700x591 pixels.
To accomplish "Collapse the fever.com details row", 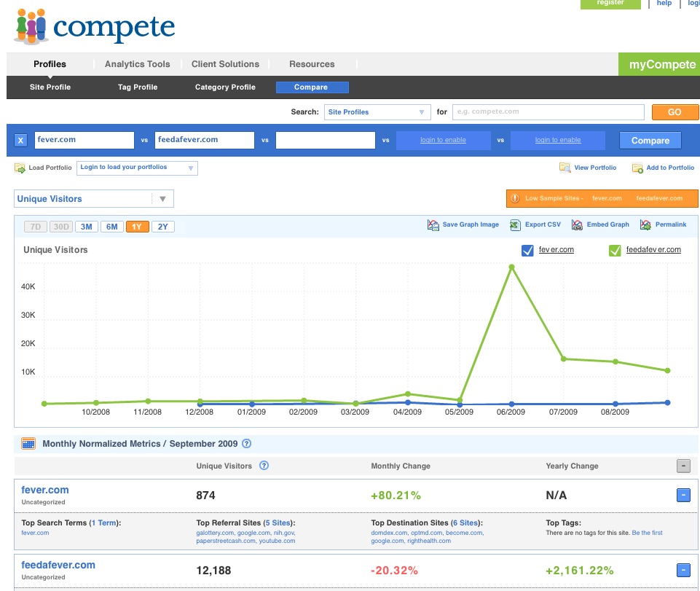I will (683, 495).
